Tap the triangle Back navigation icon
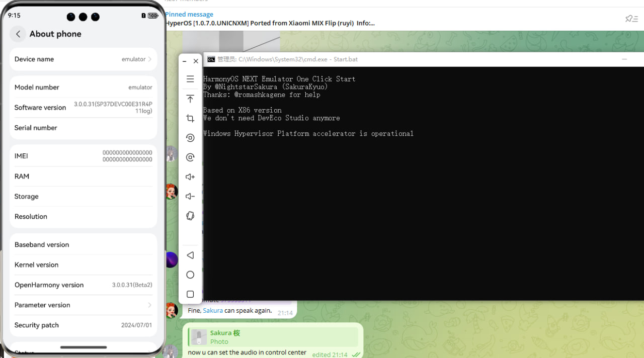 point(190,255)
